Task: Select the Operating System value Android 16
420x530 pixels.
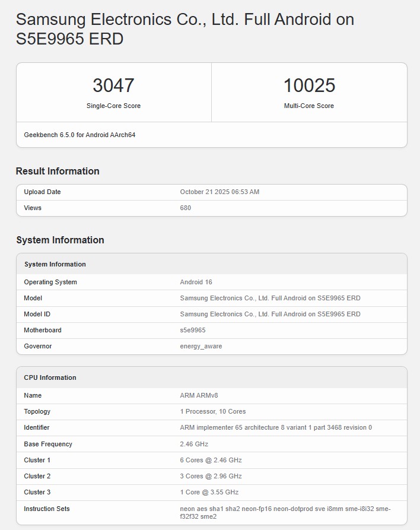Action: pyautogui.click(x=196, y=282)
